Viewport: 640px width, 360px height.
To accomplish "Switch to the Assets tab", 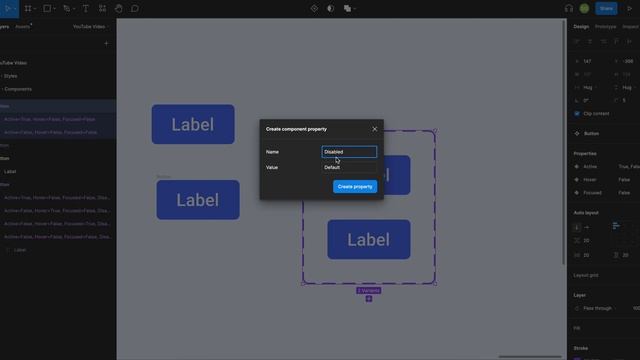I will tap(22, 27).
